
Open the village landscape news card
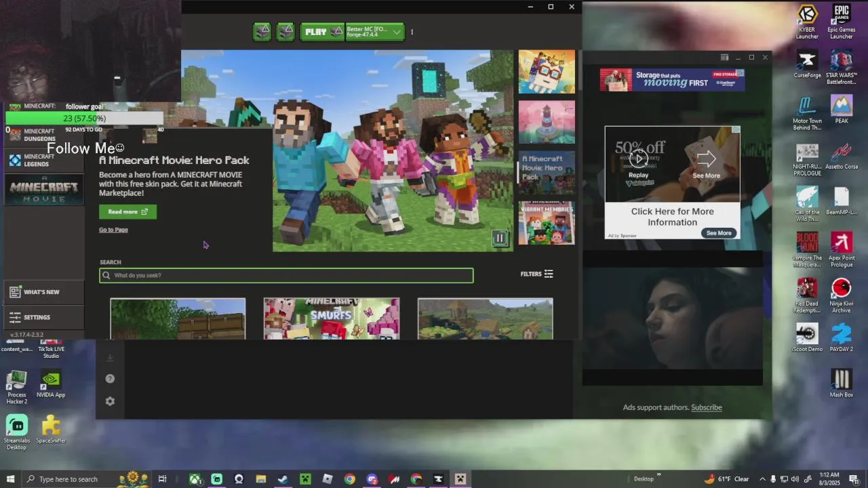point(485,319)
